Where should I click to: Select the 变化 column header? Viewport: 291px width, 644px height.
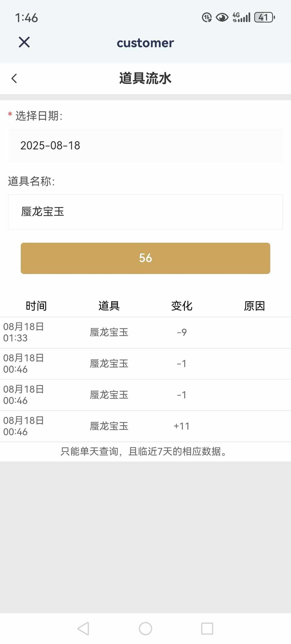point(182,306)
